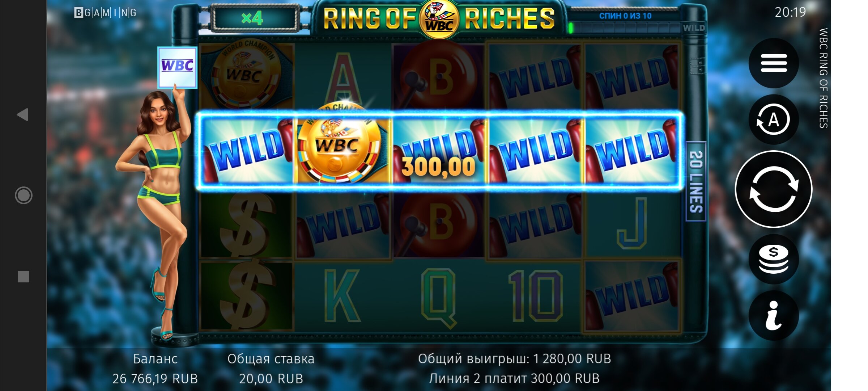
Task: Open game info with the i button
Action: pos(774,316)
